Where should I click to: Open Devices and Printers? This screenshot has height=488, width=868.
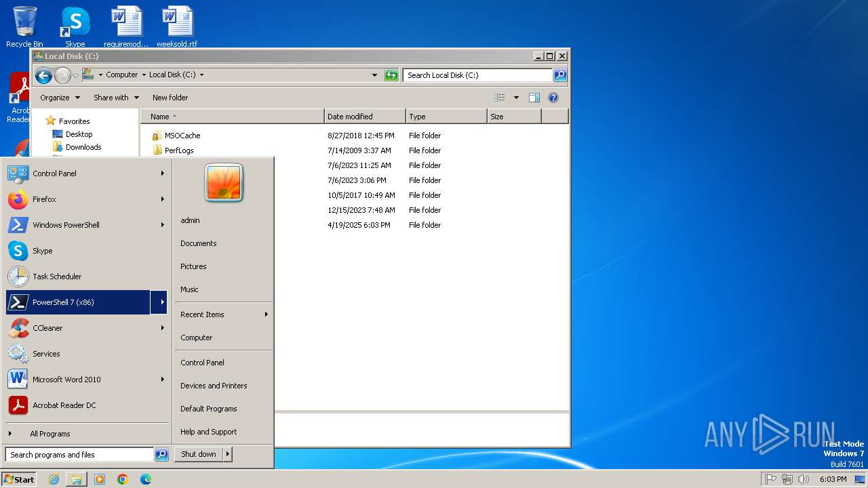point(214,386)
